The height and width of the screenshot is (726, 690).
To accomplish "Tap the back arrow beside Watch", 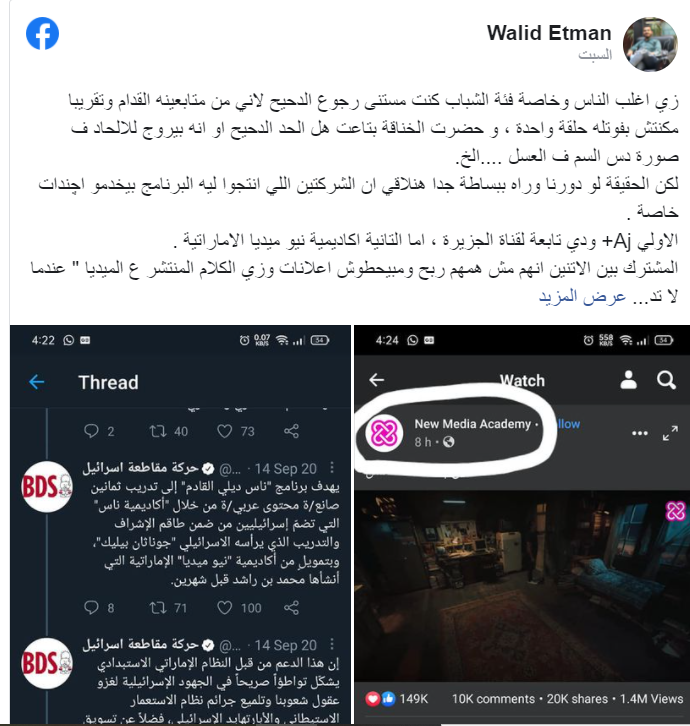I will pos(376,380).
